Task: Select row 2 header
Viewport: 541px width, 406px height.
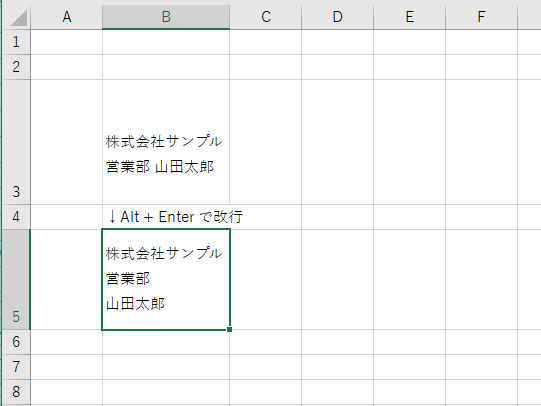Action: coord(16,67)
